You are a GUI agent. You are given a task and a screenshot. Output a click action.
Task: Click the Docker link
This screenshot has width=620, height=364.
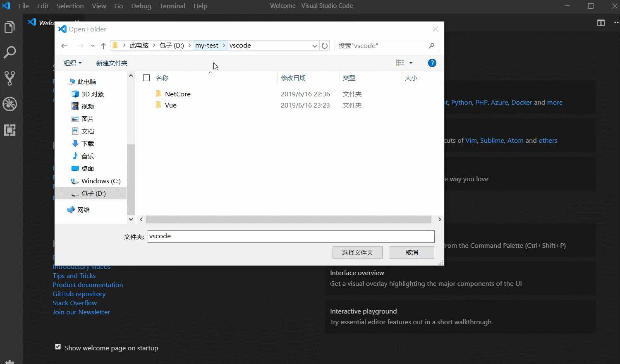point(522,102)
